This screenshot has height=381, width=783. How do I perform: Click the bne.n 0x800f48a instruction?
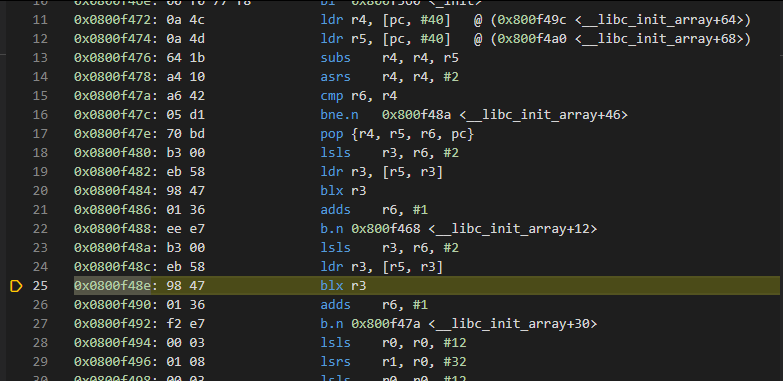(474, 115)
